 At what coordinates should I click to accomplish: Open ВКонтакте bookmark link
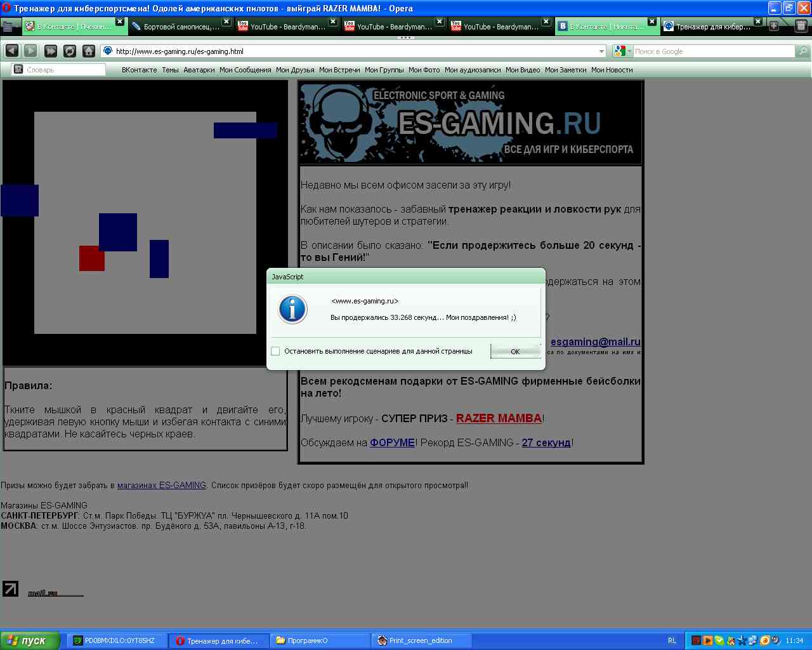point(139,70)
